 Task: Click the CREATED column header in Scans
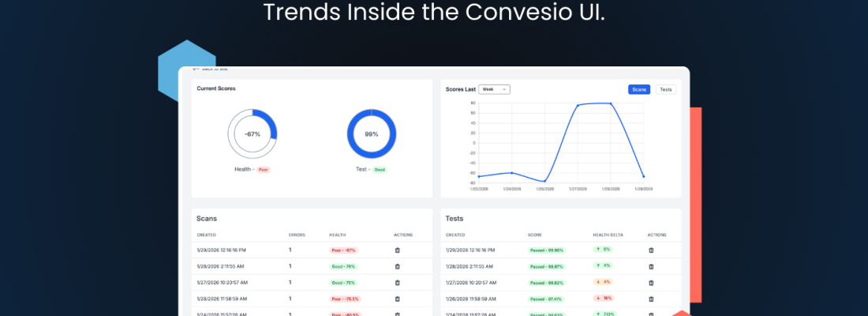[207, 235]
